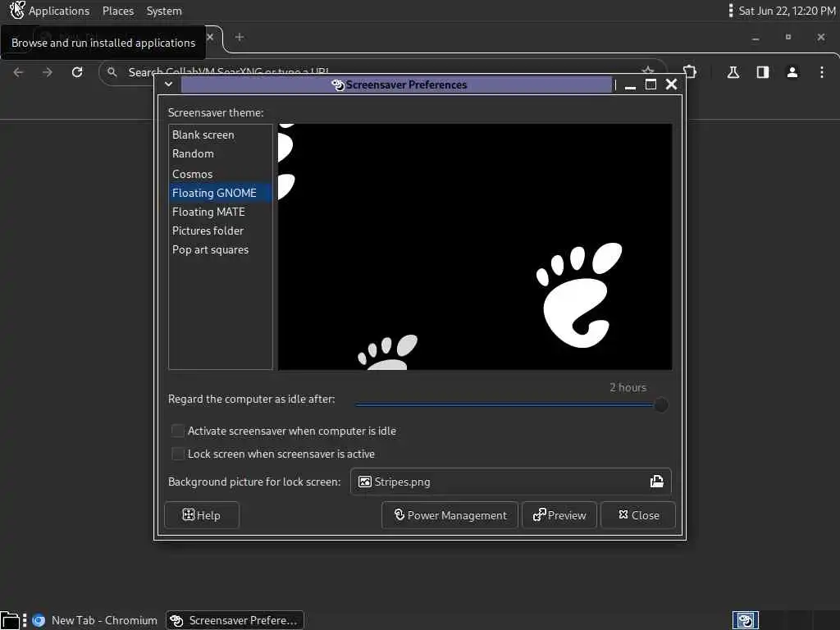
Task: Open Chromium extensions puzzle icon
Action: point(690,72)
